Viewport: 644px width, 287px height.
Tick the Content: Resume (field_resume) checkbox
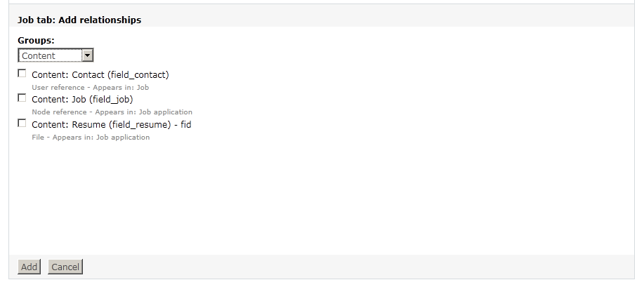[22, 124]
